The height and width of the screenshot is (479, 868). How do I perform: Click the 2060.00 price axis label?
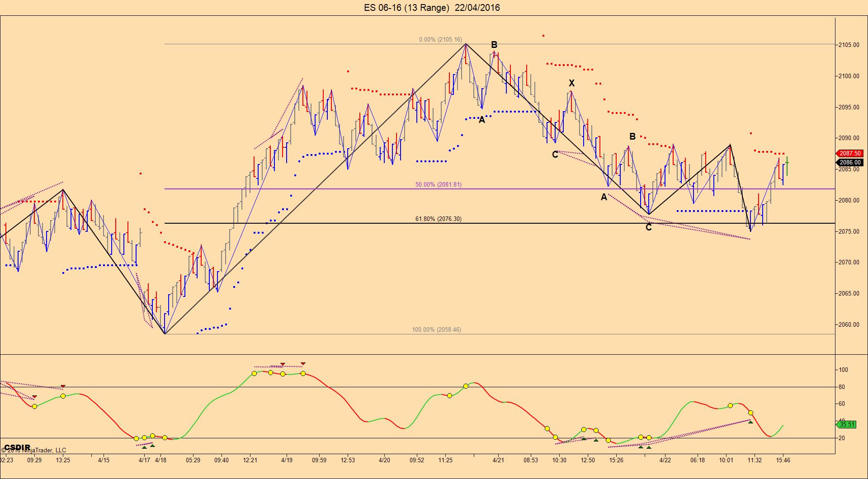(x=849, y=325)
